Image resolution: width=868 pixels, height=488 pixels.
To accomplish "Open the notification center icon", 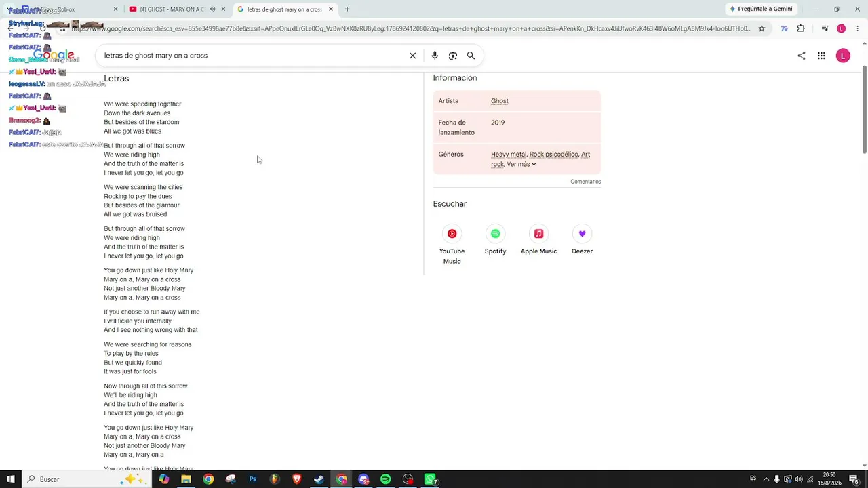I will pos(854,479).
